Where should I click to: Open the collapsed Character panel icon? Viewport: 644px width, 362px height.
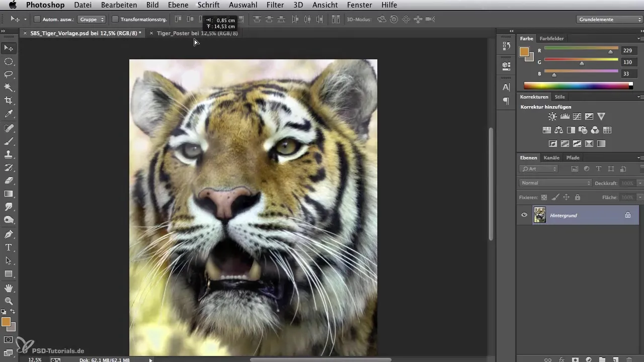(507, 87)
